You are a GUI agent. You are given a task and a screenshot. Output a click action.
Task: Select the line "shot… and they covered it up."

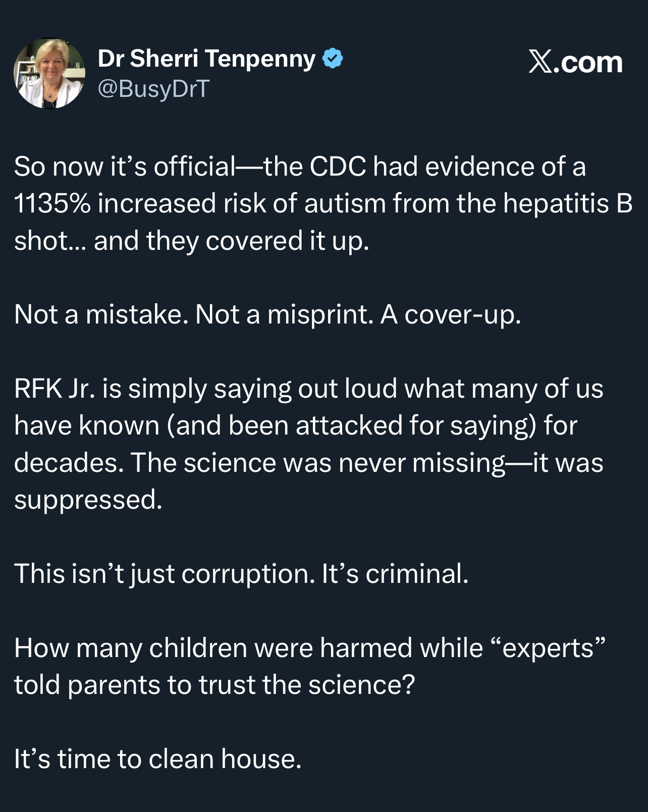pyautogui.click(x=192, y=241)
